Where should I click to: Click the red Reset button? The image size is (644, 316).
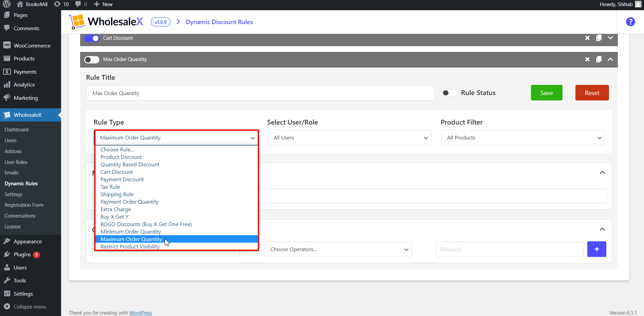[592, 93]
